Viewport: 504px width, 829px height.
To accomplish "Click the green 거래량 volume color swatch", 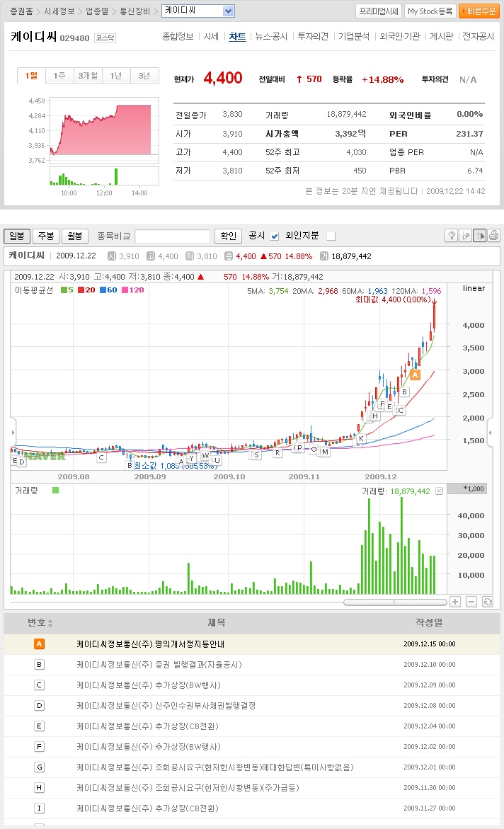I will click(x=55, y=491).
